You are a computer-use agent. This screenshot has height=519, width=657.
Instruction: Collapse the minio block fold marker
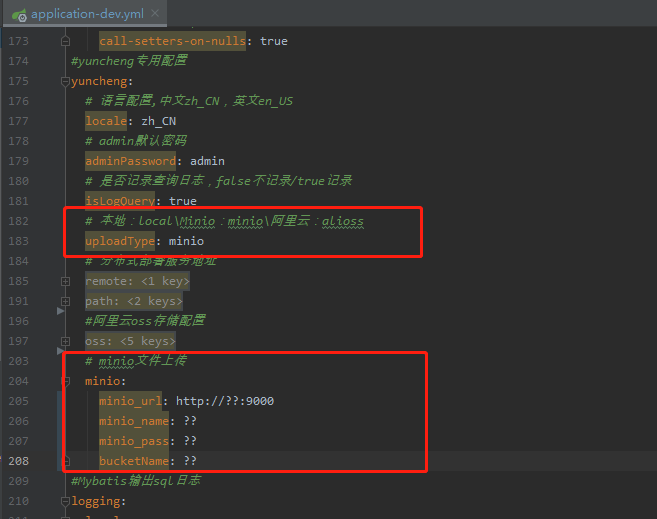tap(65, 381)
